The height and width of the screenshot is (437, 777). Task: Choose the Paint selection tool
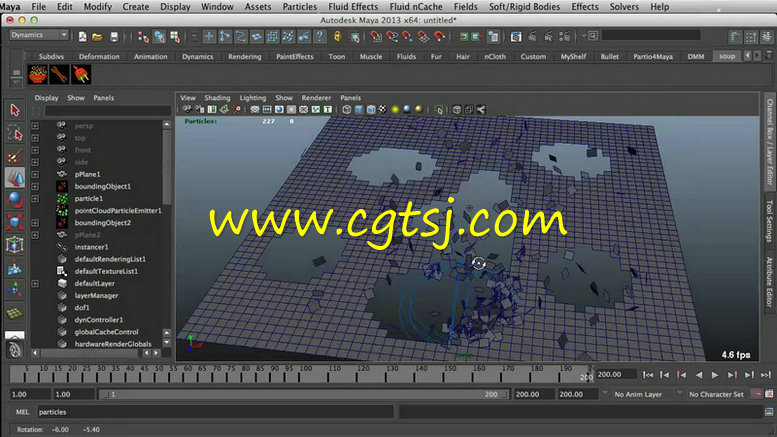(x=15, y=156)
